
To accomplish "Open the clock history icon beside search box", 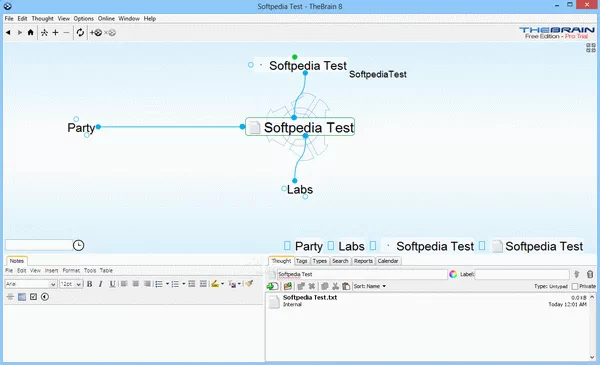I will pos(78,245).
